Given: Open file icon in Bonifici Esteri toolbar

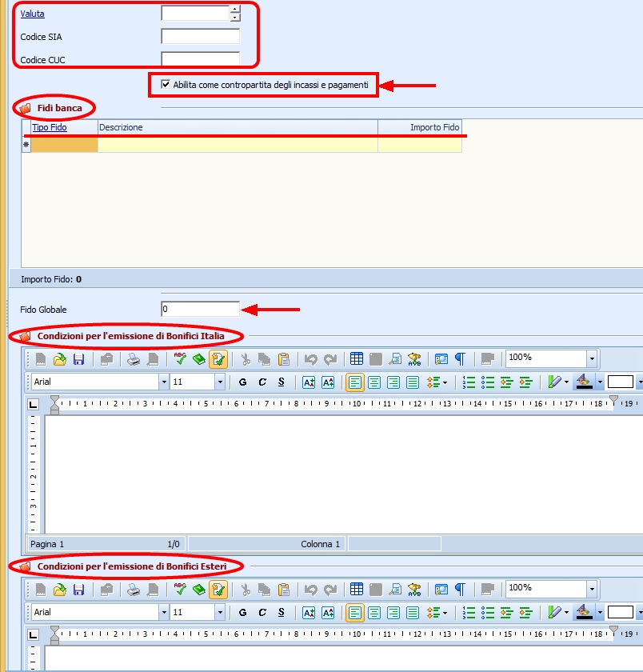Looking at the screenshot, I should pyautogui.click(x=59, y=590).
